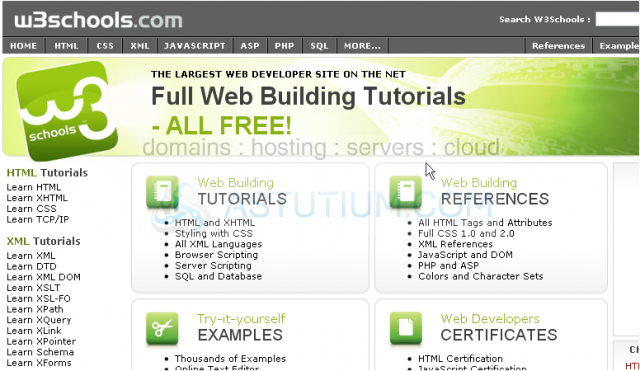Click the Web Building TUTORIALS heading
Screen dimensions: 640x371
[x=242, y=191]
